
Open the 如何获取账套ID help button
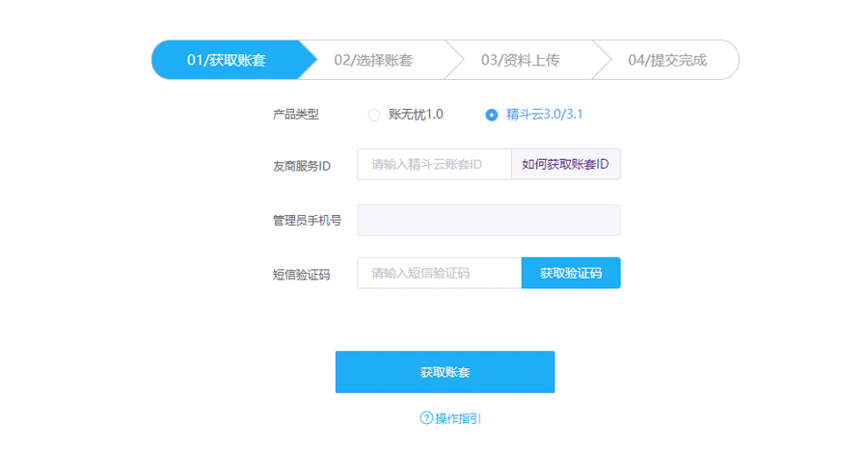click(566, 164)
